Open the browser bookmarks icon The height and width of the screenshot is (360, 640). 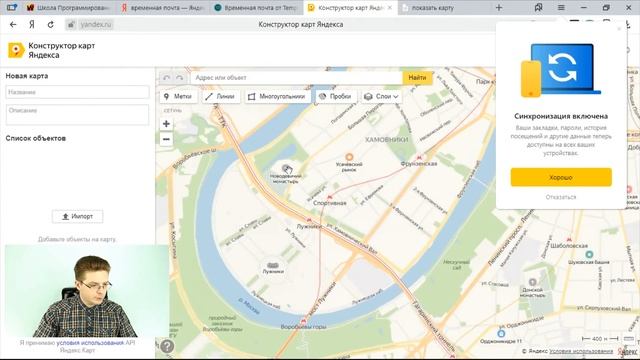click(x=539, y=7)
